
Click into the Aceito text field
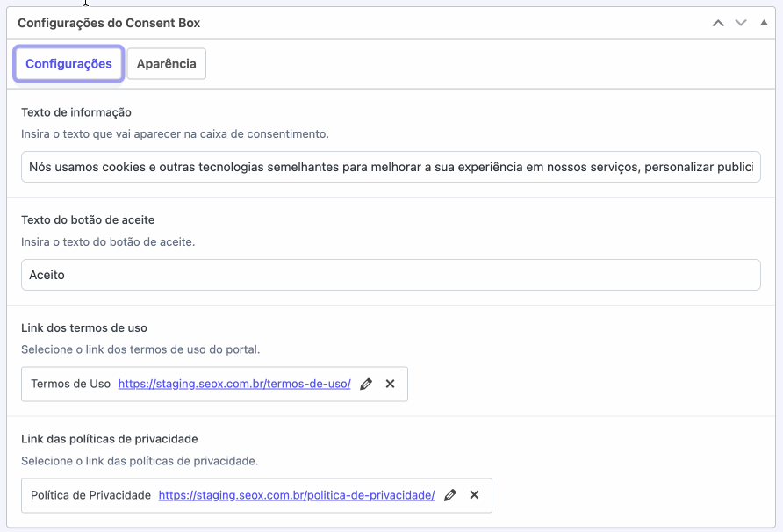click(x=391, y=275)
